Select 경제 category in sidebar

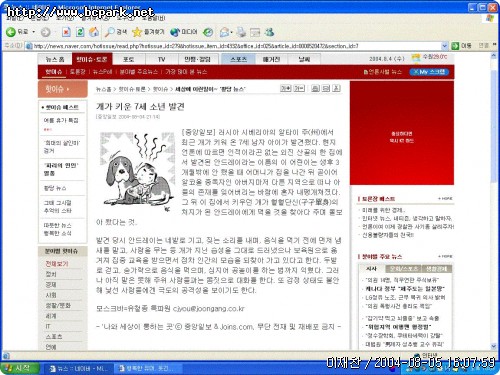(x=51, y=284)
